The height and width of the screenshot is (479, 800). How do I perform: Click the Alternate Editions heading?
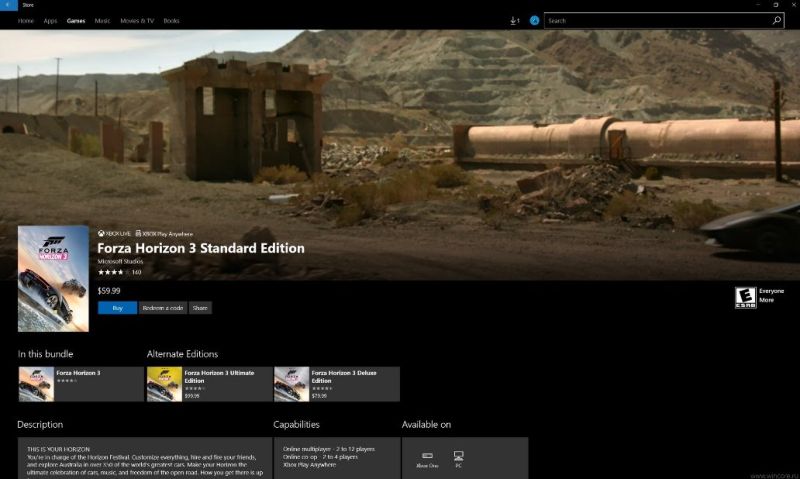click(182, 354)
